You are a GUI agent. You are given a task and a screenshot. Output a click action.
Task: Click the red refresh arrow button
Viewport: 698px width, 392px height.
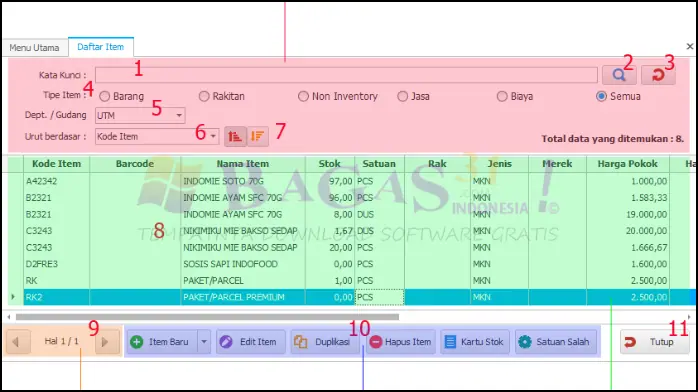click(x=658, y=75)
